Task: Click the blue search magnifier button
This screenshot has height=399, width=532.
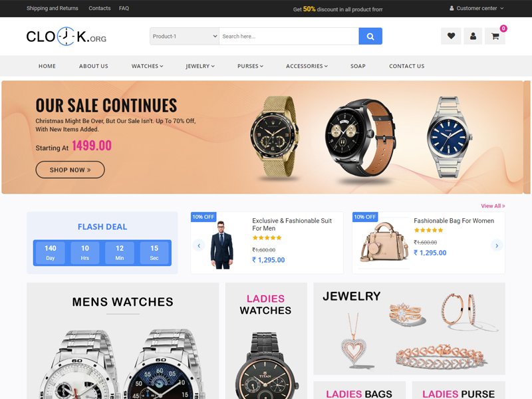Action: [x=370, y=37]
